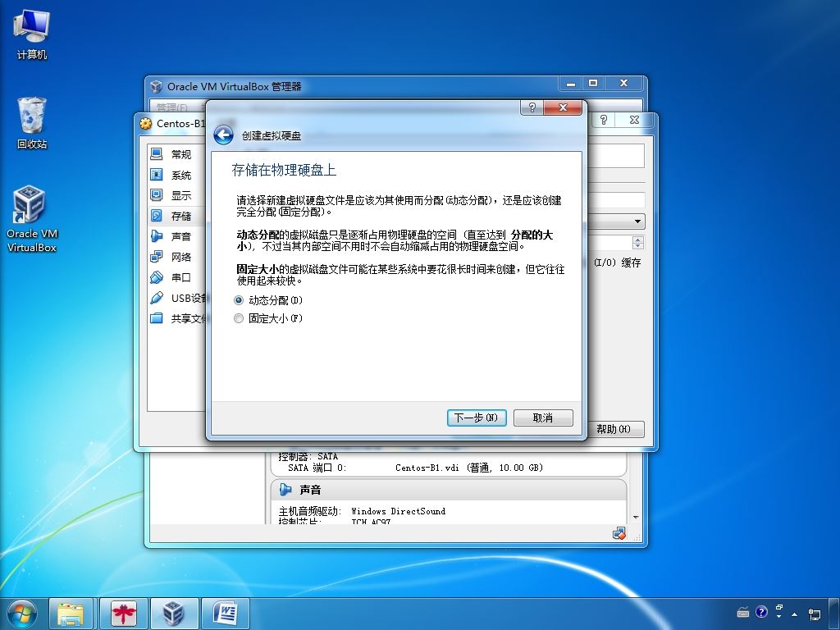Select the 动态分配 (D) radio option
The image size is (840, 630).
tap(268, 300)
